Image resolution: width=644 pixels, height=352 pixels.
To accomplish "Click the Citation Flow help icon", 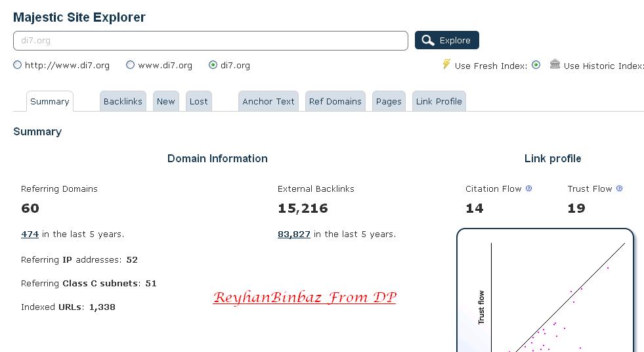I will pos(528,188).
